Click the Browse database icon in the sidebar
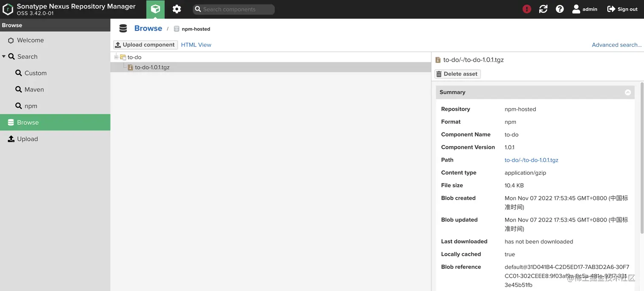644x291 pixels. coord(11,123)
